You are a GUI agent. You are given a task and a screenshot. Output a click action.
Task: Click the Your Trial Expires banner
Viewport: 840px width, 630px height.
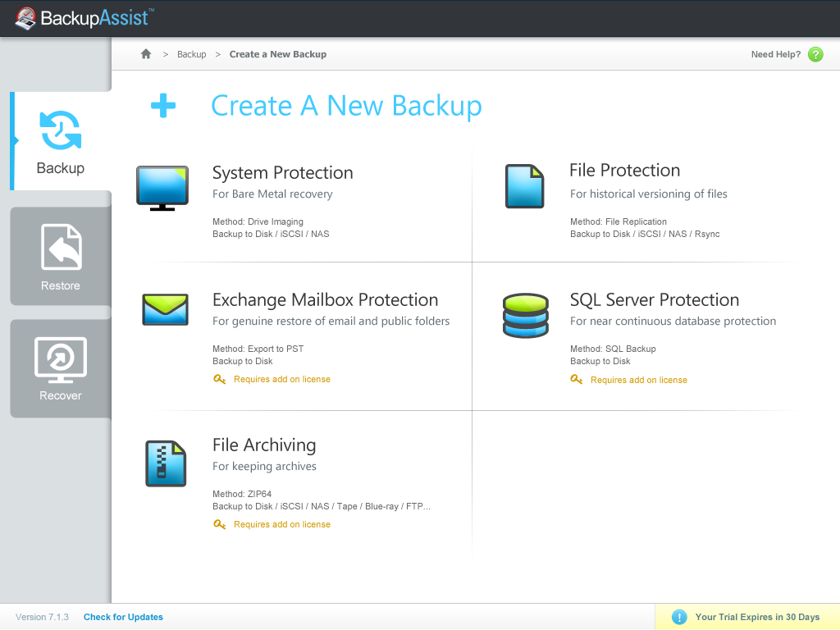click(756, 617)
